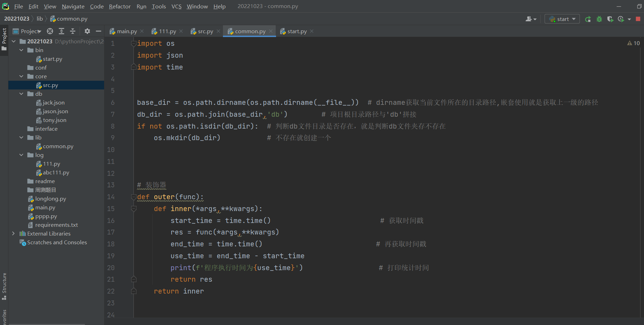Viewport: 644px width, 325px height.
Task: Click the warnings indicator showing 10
Action: (634, 43)
